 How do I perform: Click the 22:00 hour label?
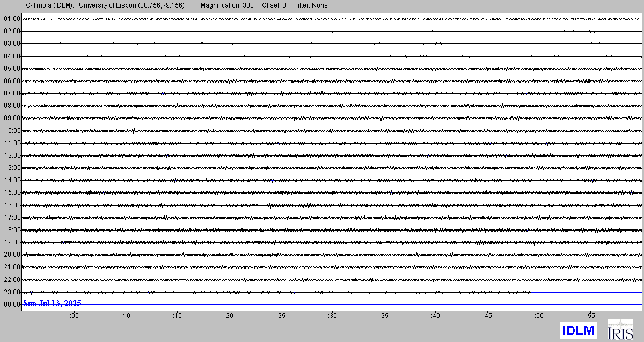12,280
